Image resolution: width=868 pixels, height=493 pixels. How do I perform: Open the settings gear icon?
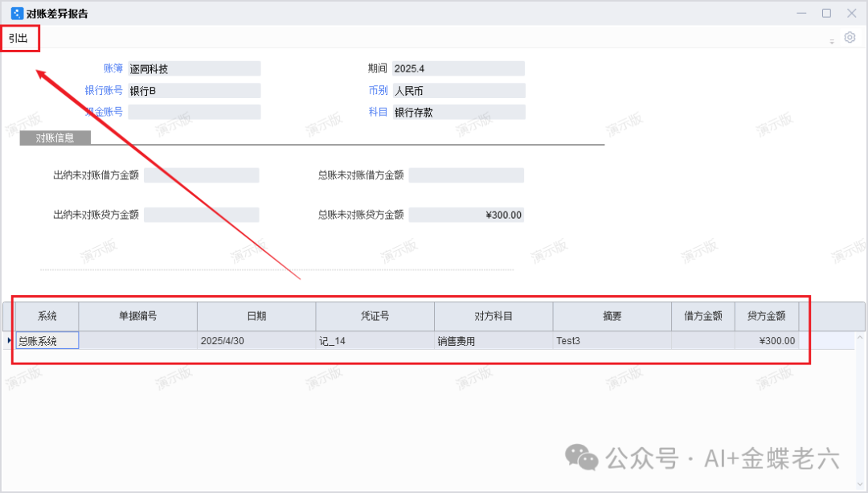pos(850,38)
